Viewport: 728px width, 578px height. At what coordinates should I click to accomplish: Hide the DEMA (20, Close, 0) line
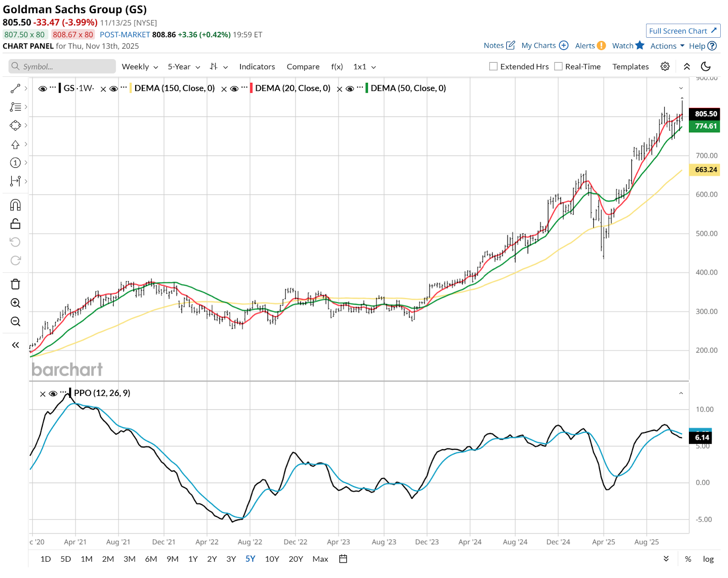click(x=234, y=89)
